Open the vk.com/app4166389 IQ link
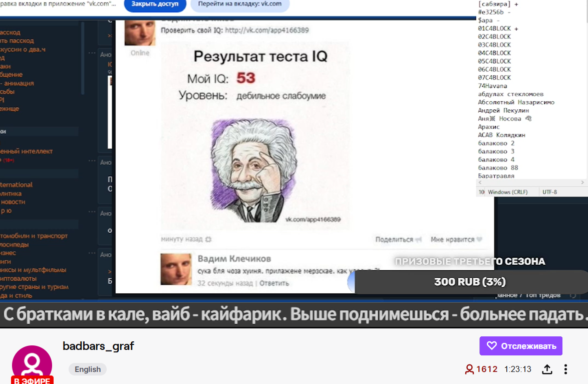This screenshot has height=384, width=588. pyautogui.click(x=266, y=30)
